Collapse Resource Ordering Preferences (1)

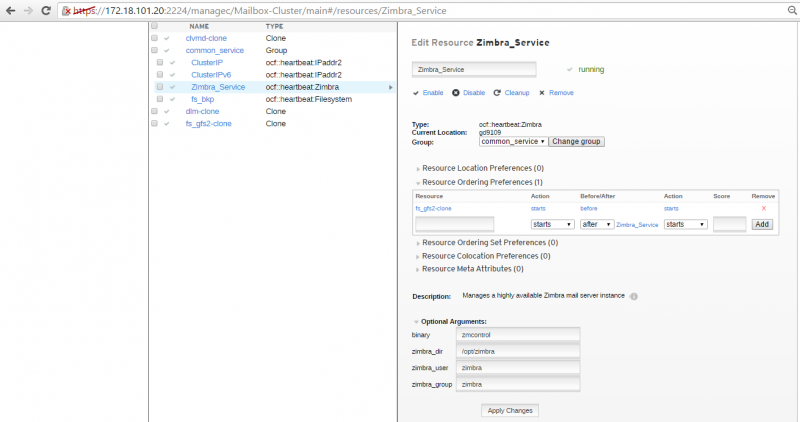[x=480, y=182]
